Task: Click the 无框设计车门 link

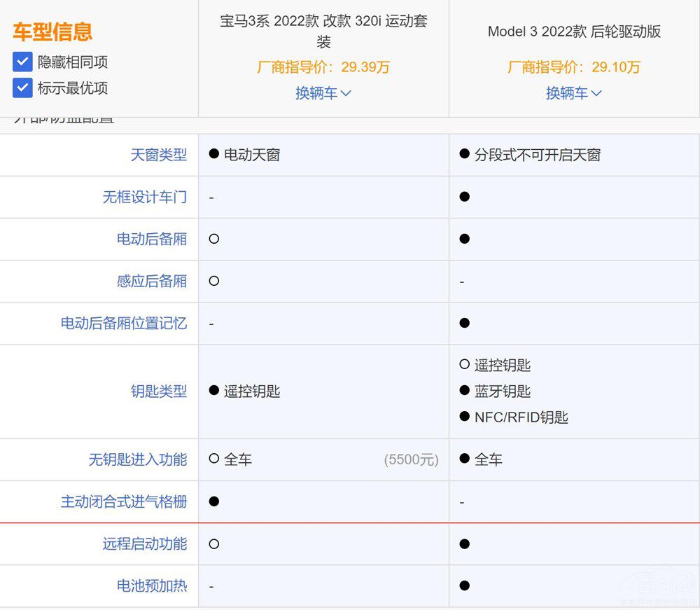Action: pos(144,197)
